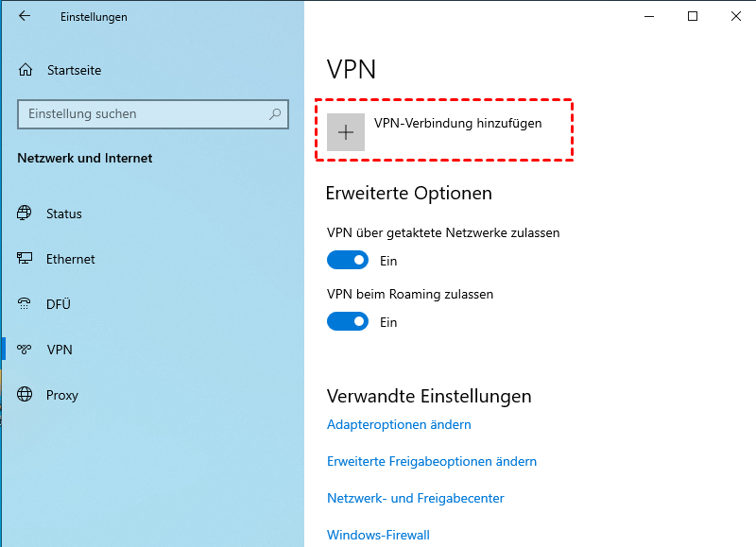Image resolution: width=756 pixels, height=547 pixels.
Task: Open Adapteroptionen ändern link
Action: [x=399, y=424]
